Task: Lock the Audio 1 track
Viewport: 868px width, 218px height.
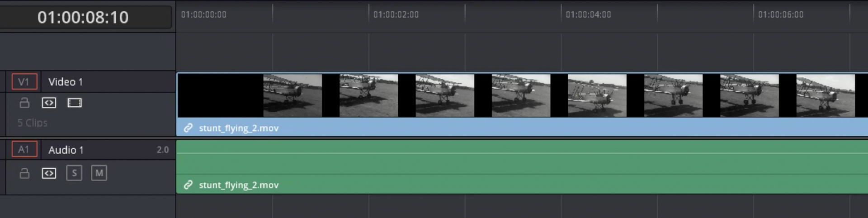Action: (x=24, y=173)
